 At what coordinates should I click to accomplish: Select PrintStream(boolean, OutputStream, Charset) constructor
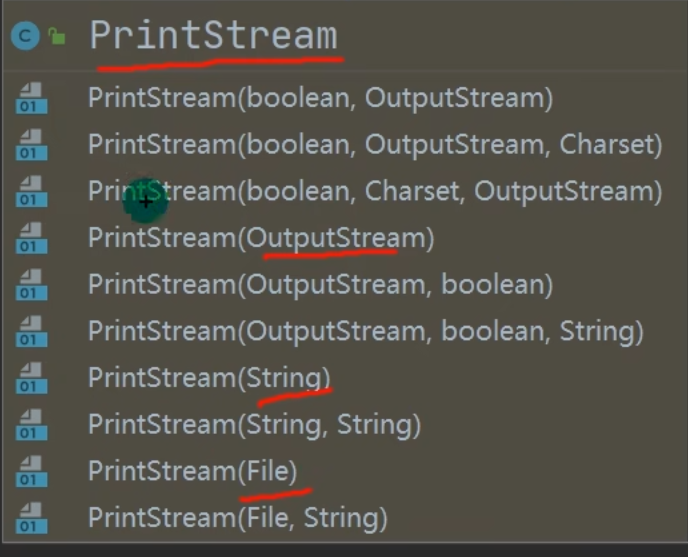point(375,145)
